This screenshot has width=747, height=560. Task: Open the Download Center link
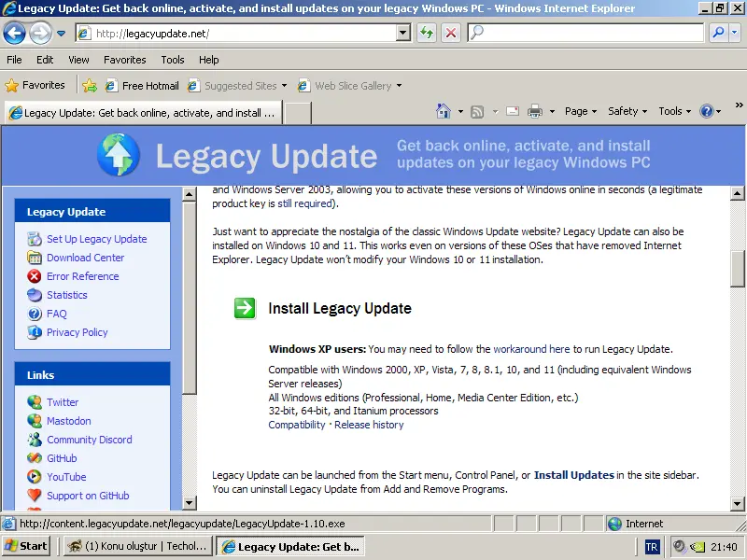[x=85, y=258]
